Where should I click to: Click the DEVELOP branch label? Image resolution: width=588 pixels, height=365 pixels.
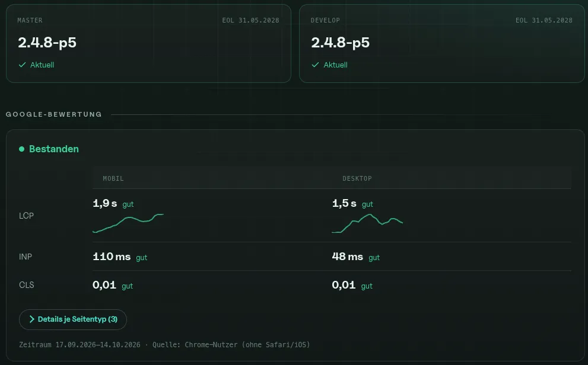click(x=325, y=20)
